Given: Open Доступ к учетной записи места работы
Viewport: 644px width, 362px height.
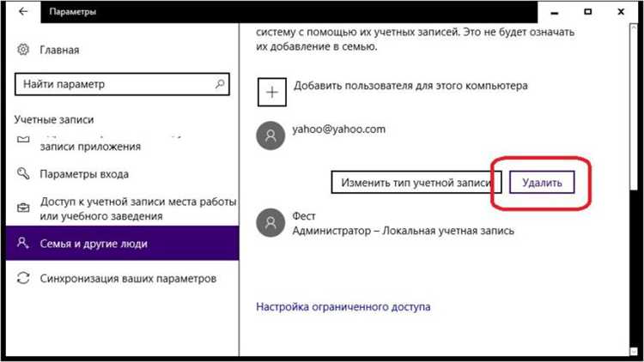Looking at the screenshot, I should (x=138, y=208).
